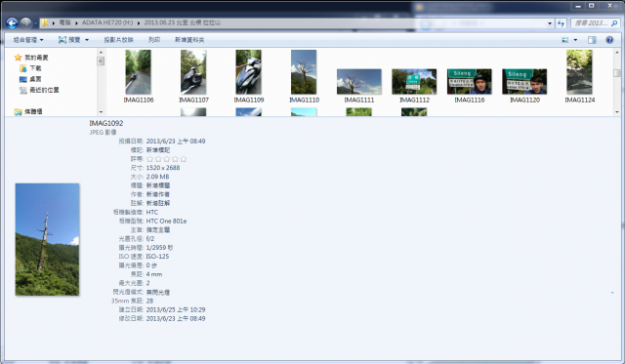Screen dimensions: 625x364
Task: Click the navigation pane scroll-up arrow
Action: [x=101, y=52]
